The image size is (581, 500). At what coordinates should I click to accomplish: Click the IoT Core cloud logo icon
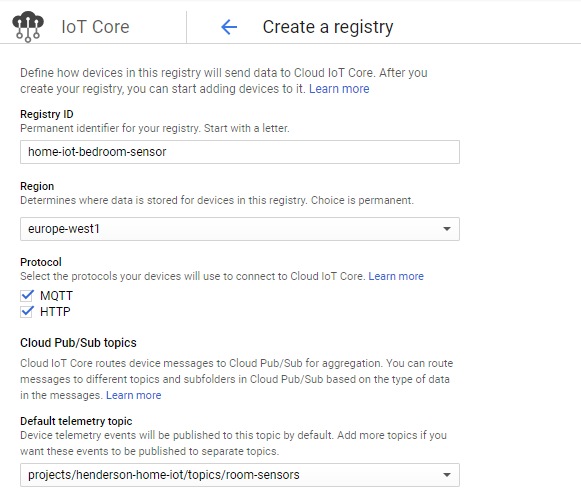click(28, 27)
